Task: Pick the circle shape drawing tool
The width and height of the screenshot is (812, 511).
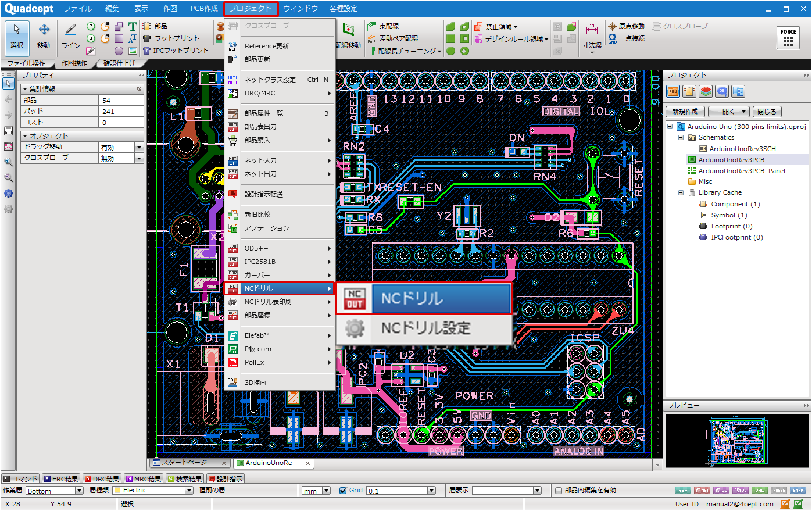Action: click(x=119, y=51)
